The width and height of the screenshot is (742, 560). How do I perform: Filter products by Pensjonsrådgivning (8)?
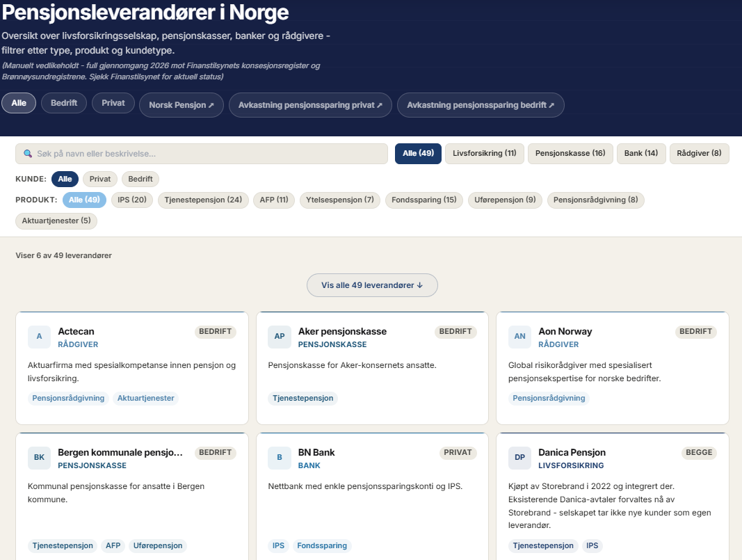[596, 200]
